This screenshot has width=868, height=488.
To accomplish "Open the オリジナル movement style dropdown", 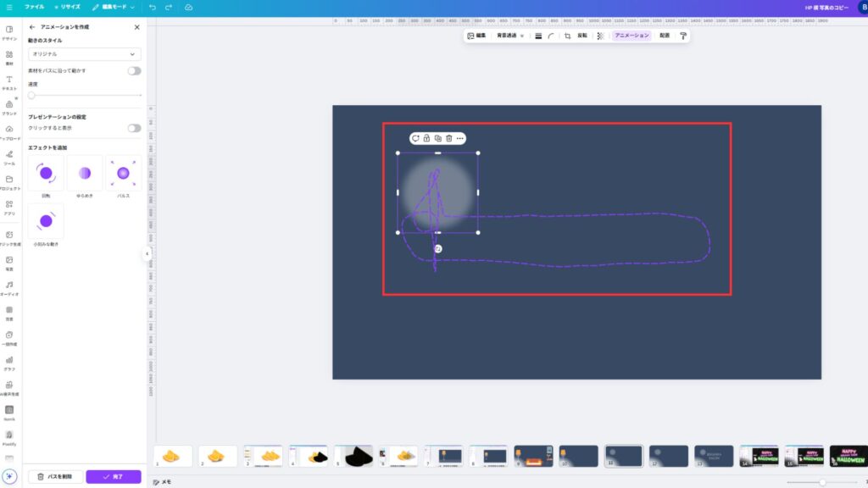I will tap(85, 54).
